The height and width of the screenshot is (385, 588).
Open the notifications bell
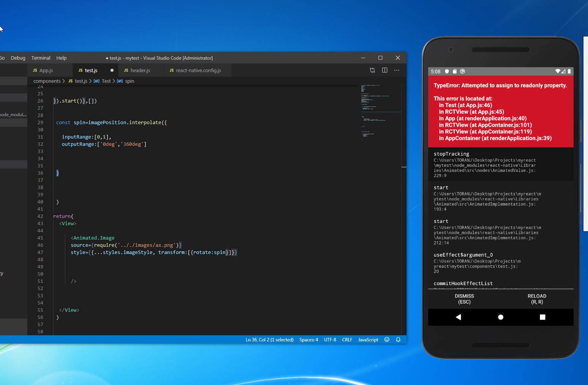coord(398,339)
